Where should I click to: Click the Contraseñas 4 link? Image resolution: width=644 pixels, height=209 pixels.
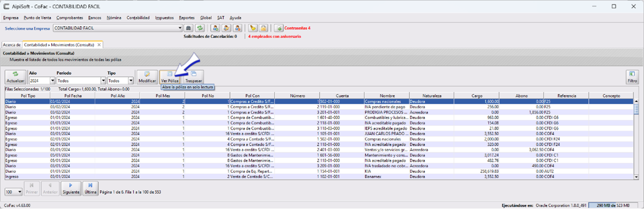coord(297,28)
